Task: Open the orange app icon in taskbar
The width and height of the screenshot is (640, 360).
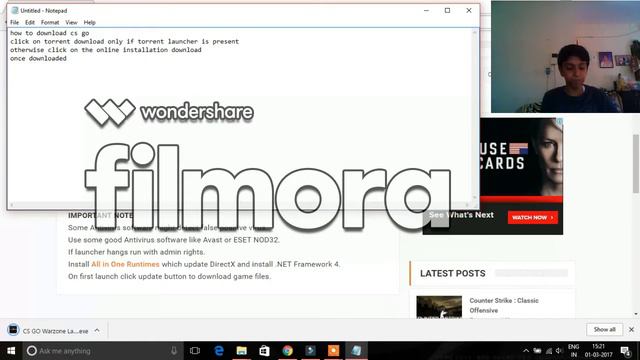Action: [x=333, y=351]
